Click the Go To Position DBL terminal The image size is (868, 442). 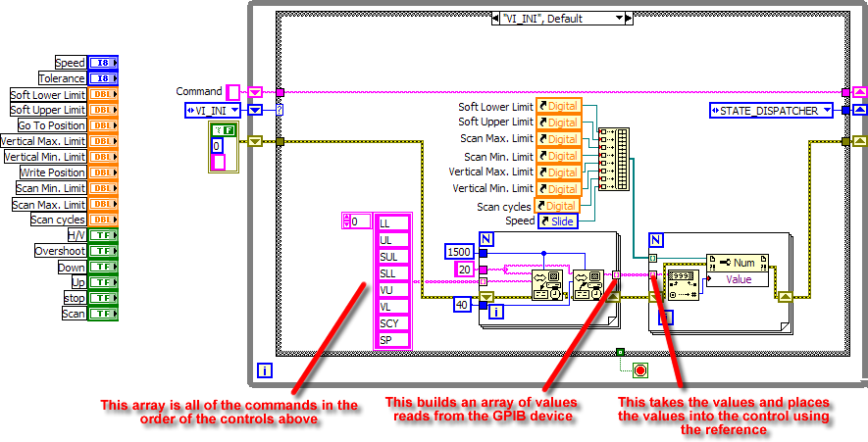pos(103,125)
